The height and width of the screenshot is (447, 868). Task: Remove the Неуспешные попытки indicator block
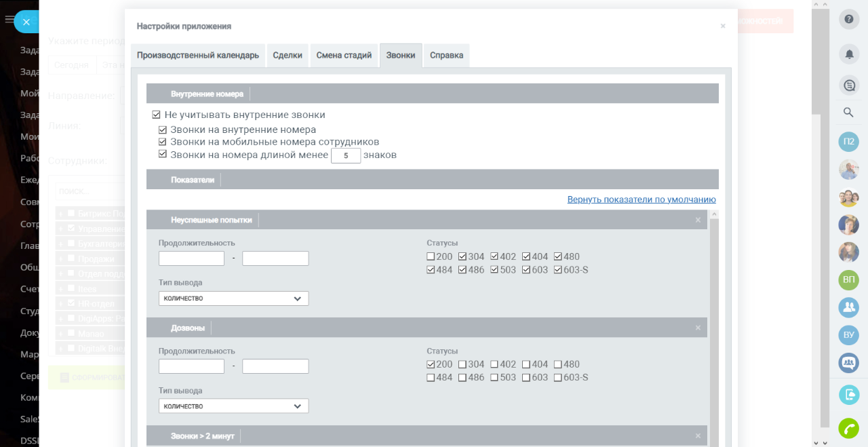(x=698, y=220)
